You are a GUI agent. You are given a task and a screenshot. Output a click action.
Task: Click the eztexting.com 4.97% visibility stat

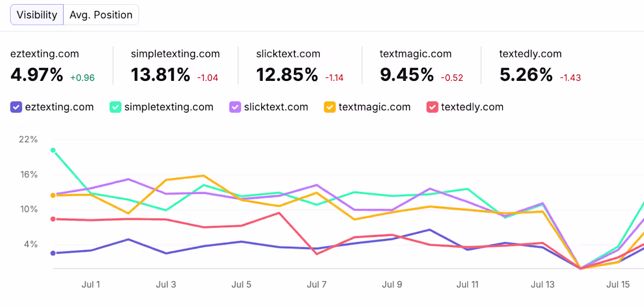53,66
